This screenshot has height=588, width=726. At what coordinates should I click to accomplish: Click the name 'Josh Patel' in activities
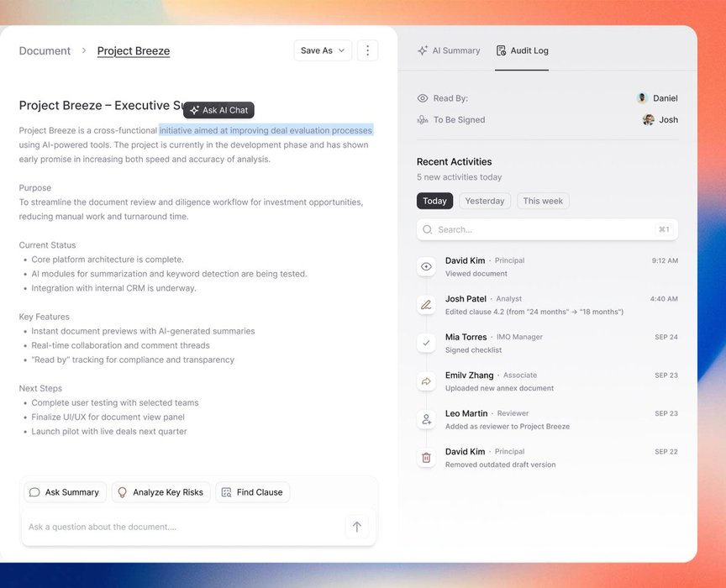(x=466, y=299)
